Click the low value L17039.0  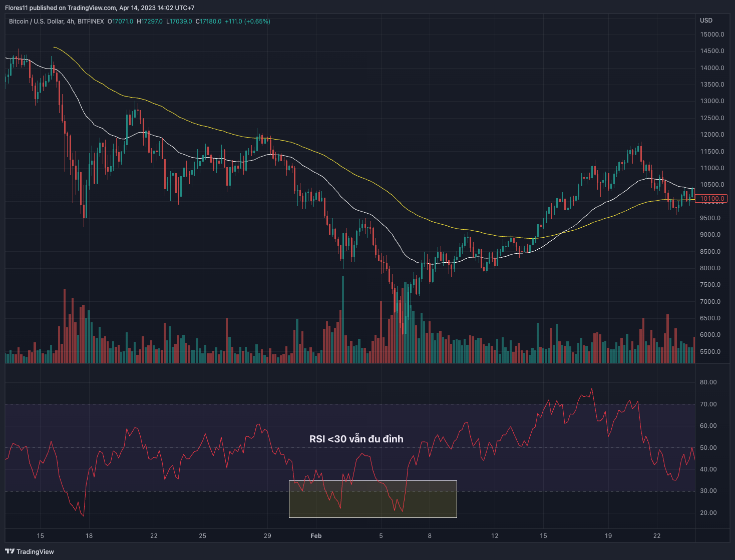pos(179,22)
